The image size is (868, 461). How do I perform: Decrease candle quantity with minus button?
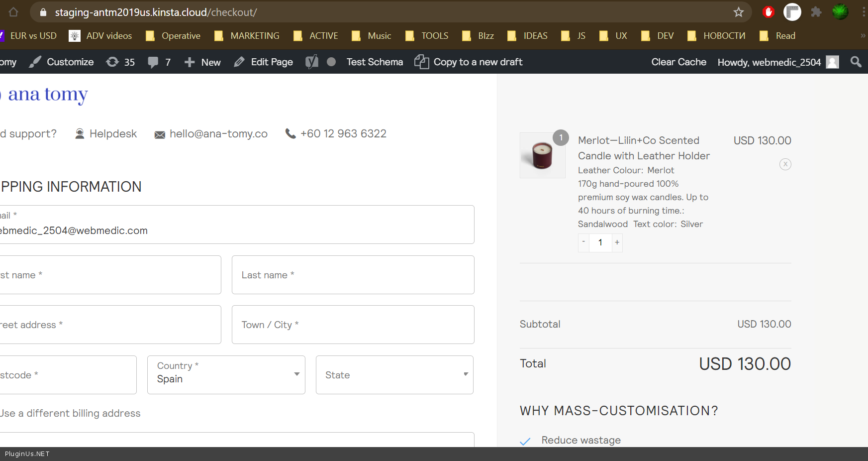point(583,242)
